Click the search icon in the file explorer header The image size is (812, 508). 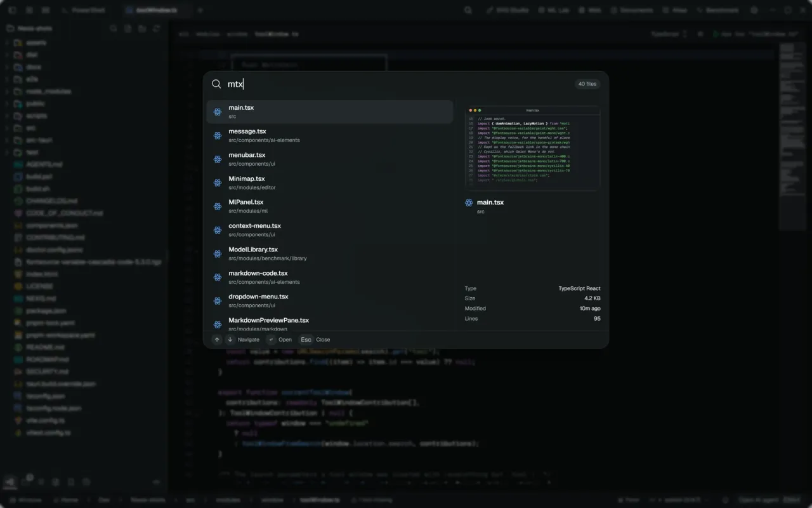coord(114,29)
